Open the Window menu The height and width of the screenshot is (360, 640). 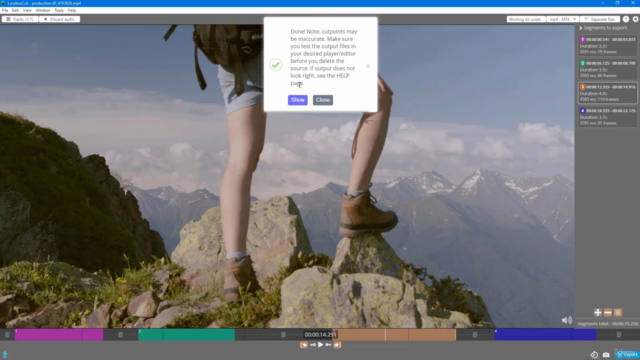(43, 10)
